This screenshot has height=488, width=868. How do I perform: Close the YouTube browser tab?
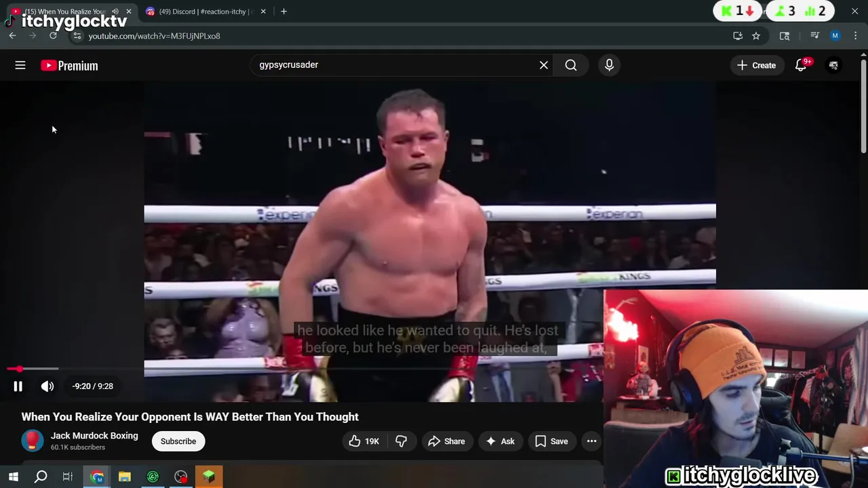tap(129, 12)
